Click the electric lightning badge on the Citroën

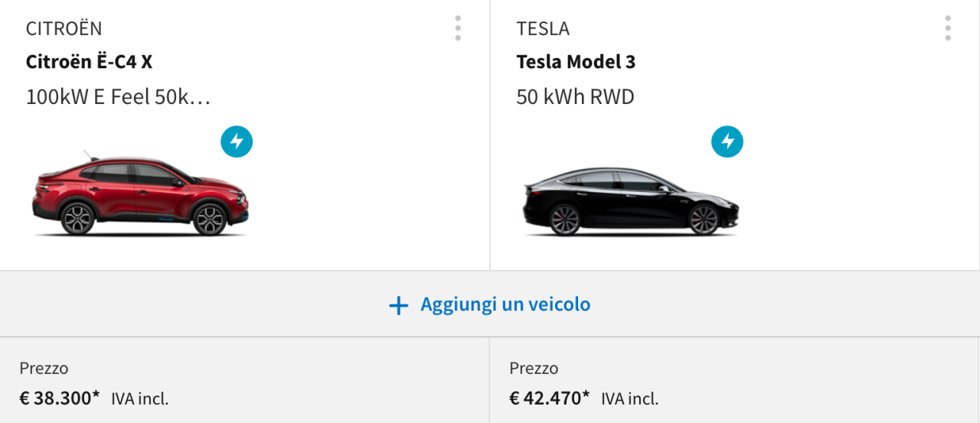tap(237, 142)
